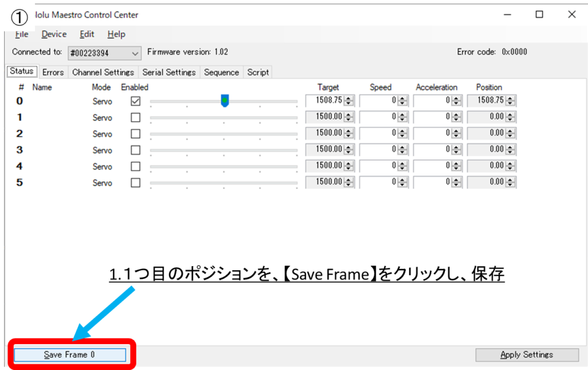
Task: Click the channel 3 slider track
Action: 223,150
